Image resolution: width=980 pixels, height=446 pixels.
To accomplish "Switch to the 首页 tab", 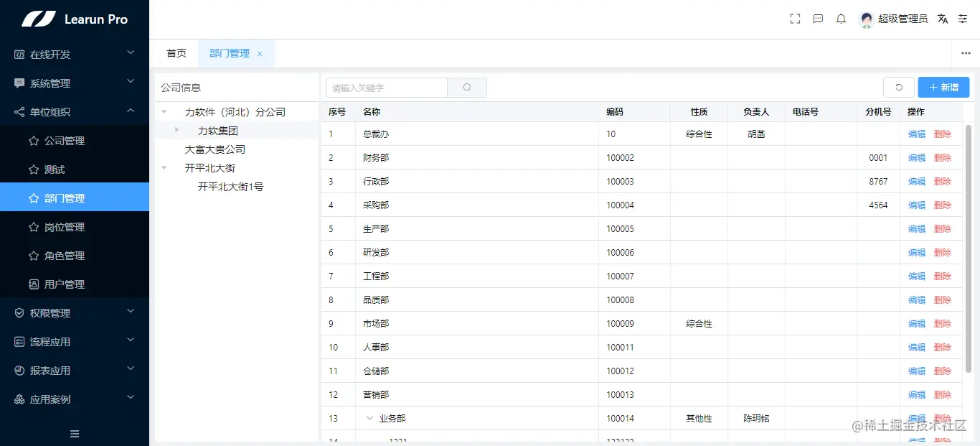I will (176, 52).
